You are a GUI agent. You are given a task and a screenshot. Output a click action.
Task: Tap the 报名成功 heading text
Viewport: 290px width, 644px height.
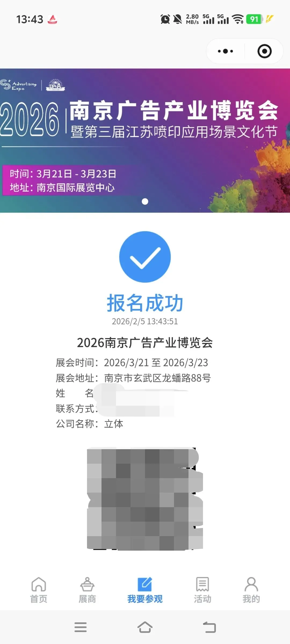(145, 303)
